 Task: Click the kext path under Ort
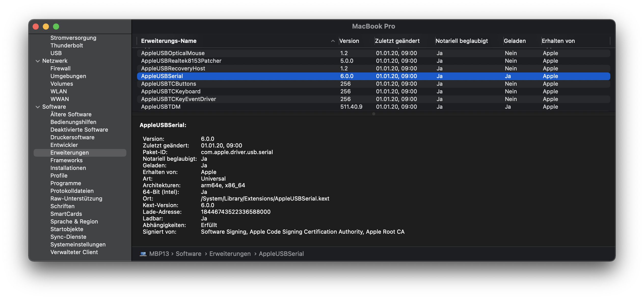(x=265, y=198)
